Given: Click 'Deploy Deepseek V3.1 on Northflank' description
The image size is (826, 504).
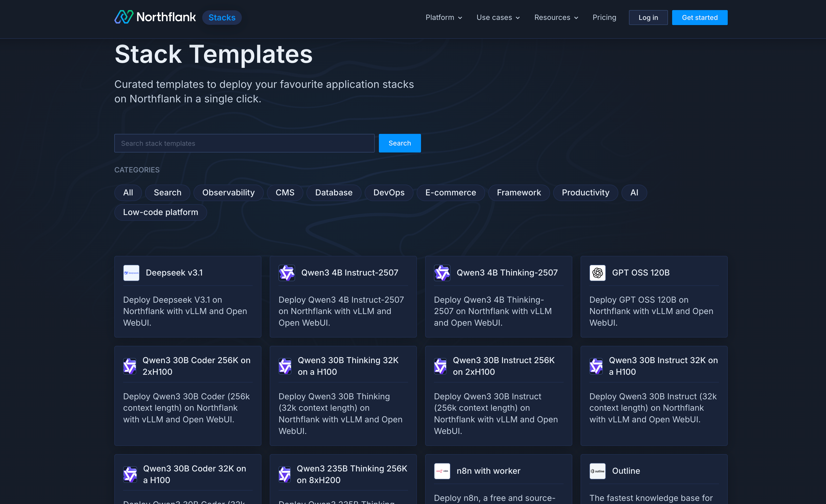Looking at the screenshot, I should 185,311.
